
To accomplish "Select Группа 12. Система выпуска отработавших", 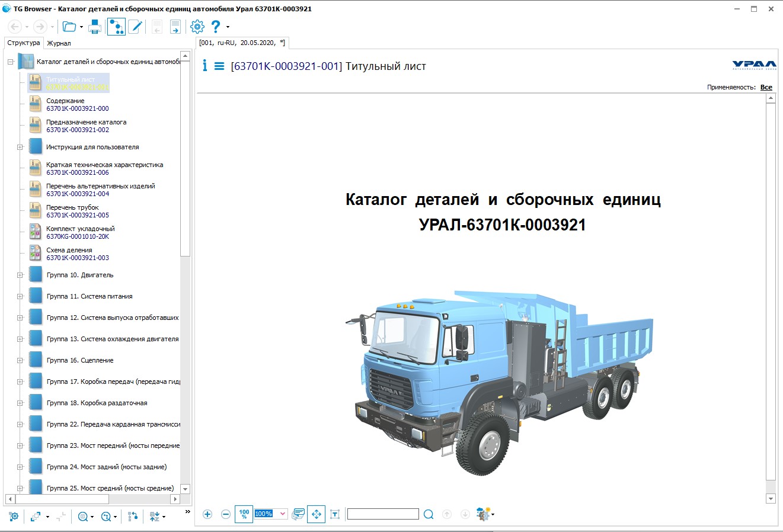I will (x=113, y=318).
